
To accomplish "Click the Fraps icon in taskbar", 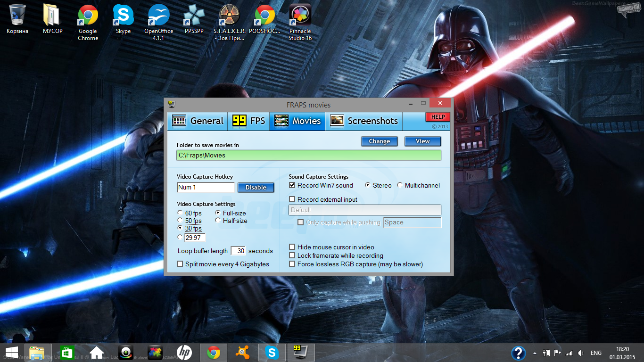I will [300, 352].
